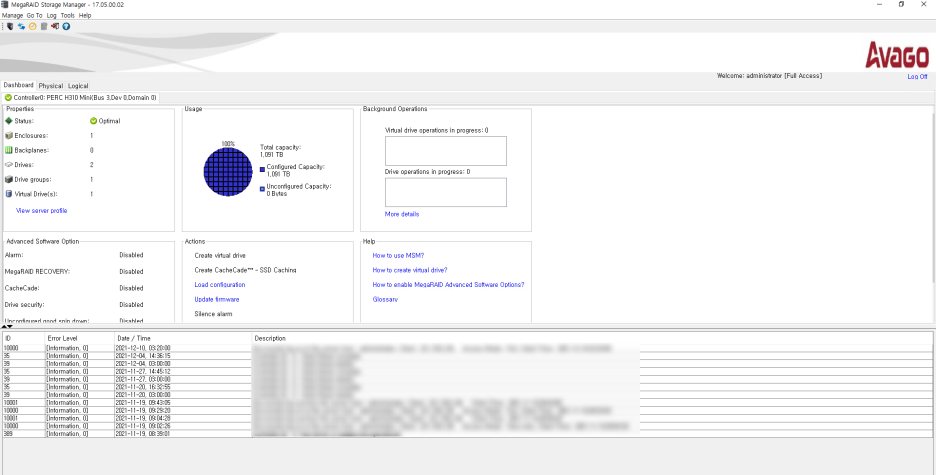Image resolution: width=936 pixels, height=475 pixels.
Task: Click the green check icon beside Optimal
Action: 93,121
